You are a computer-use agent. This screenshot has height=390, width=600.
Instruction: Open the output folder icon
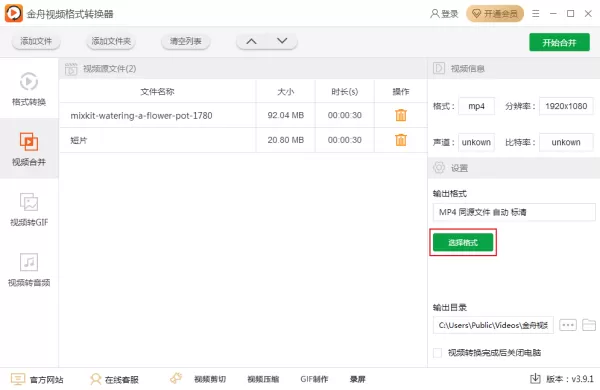589,325
